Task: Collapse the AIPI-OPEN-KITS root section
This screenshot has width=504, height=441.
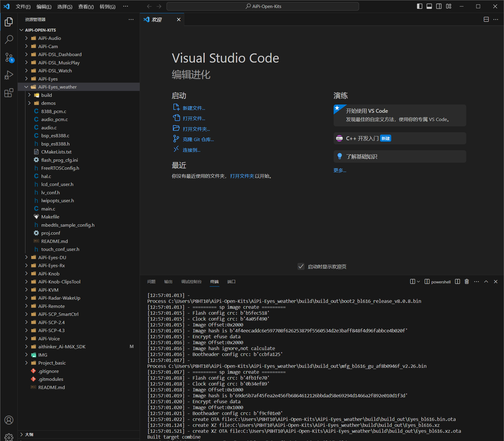Action: click(x=79, y=30)
